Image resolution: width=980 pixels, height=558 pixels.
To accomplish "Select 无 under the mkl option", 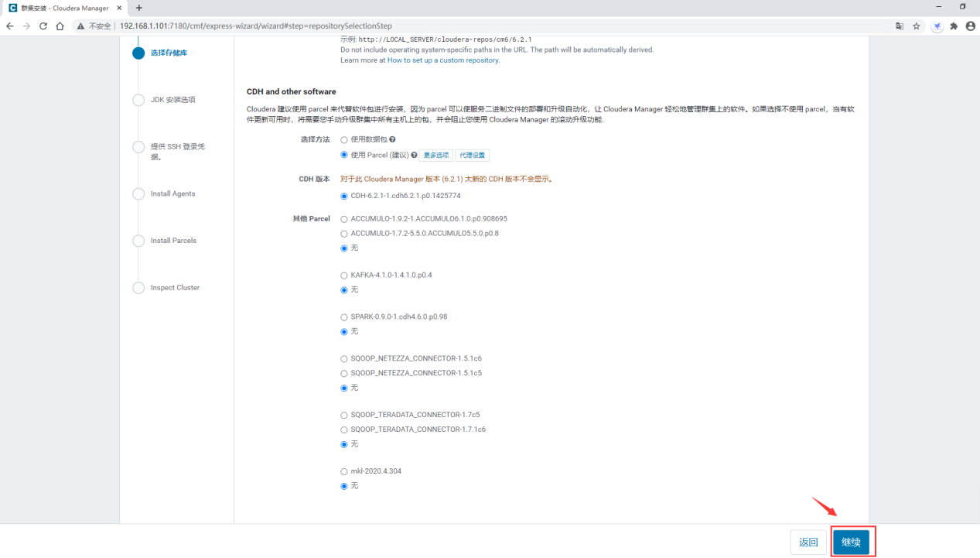I will coord(344,487).
